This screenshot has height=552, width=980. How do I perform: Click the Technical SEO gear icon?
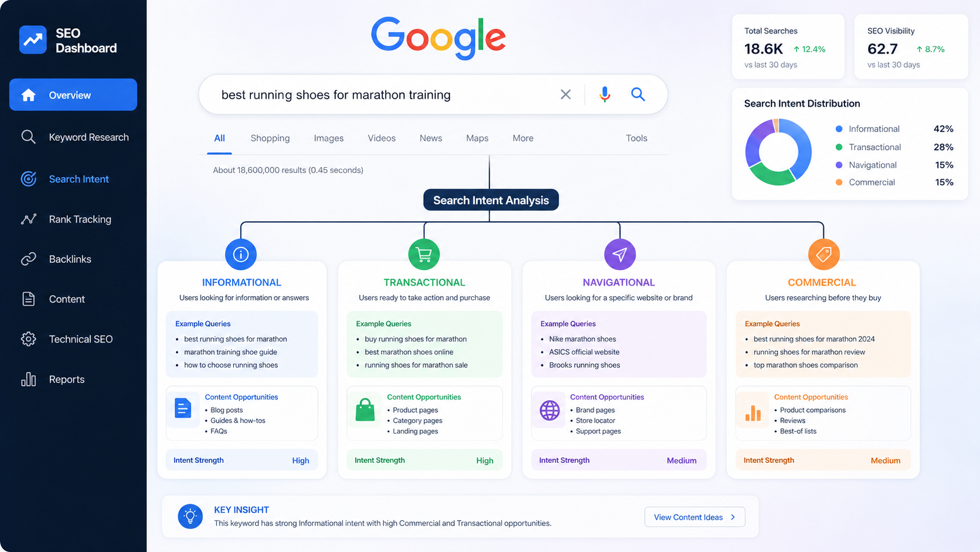click(28, 339)
